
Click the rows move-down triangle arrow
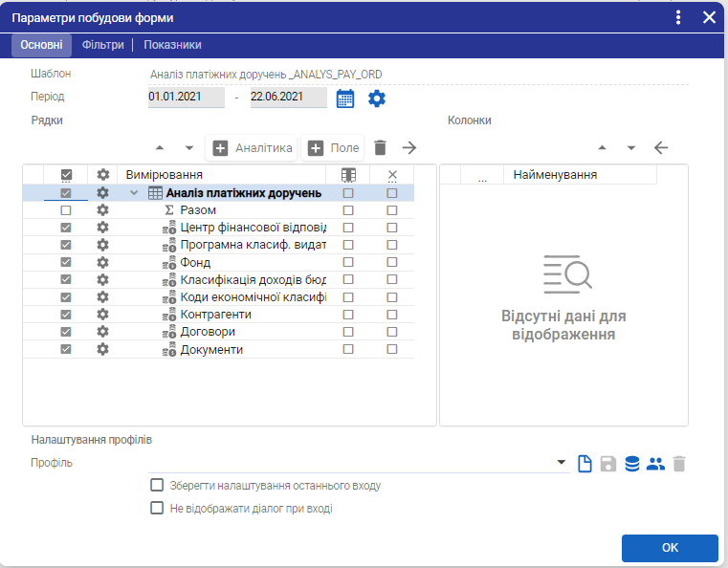pyautogui.click(x=188, y=147)
